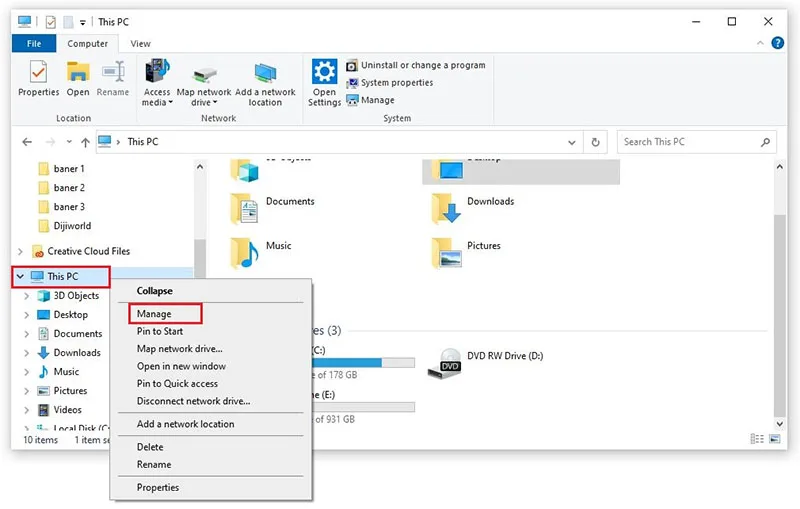Expand 3D Objects tree node
Image resolution: width=800 pixels, height=509 pixels.
[27, 296]
